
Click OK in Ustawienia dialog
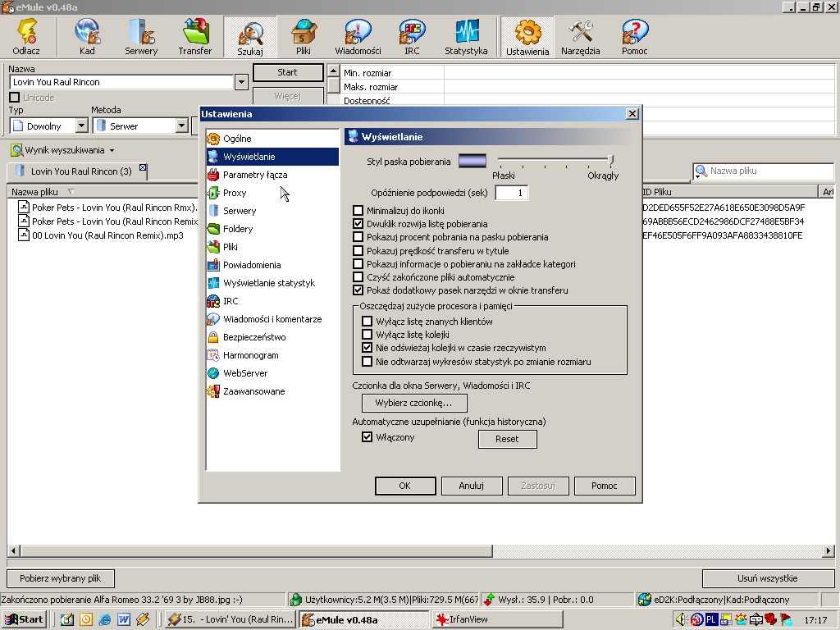pos(405,486)
